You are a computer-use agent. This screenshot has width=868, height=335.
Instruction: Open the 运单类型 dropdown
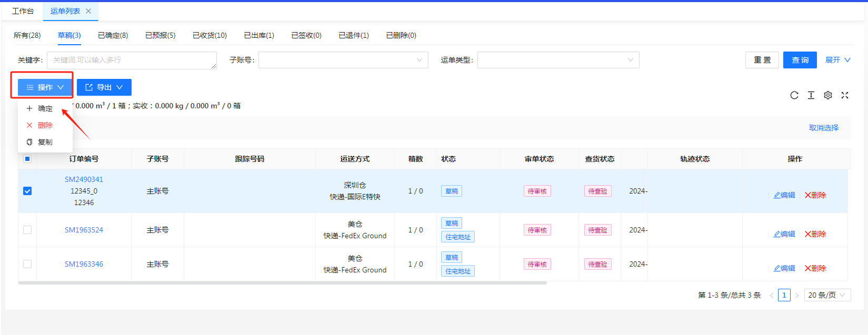click(557, 60)
